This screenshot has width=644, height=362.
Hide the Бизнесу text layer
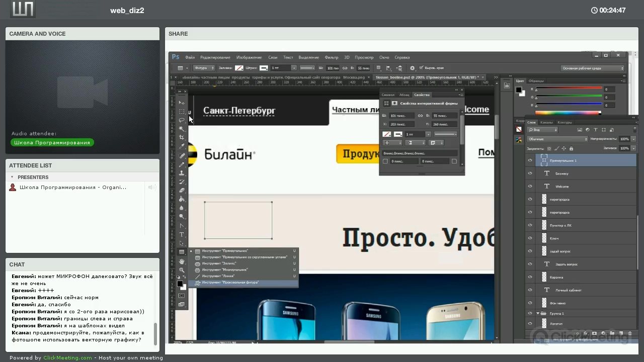pos(530,173)
